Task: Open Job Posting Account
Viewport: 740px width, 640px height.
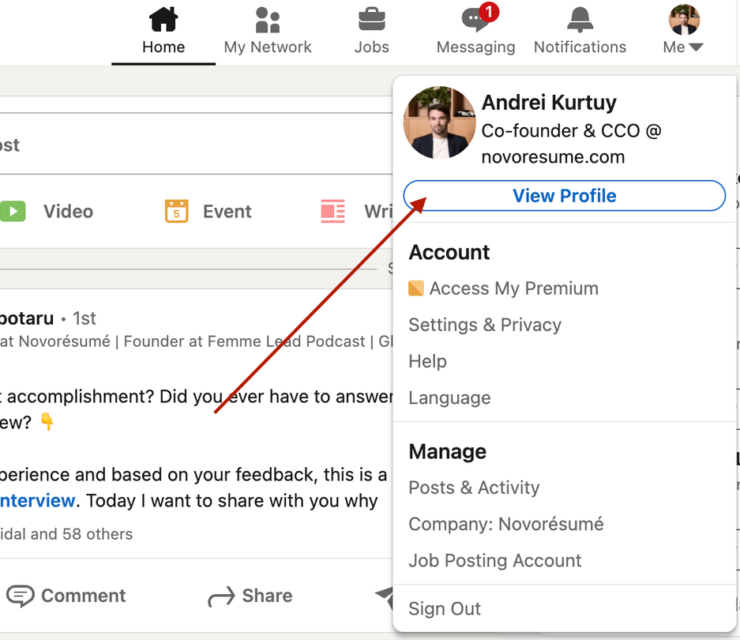Action: (x=495, y=560)
